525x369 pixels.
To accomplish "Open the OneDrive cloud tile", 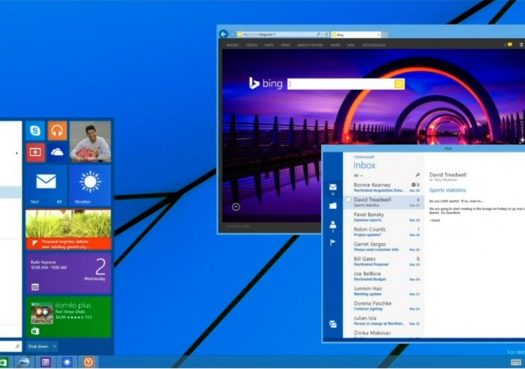I will pyautogui.click(x=57, y=152).
